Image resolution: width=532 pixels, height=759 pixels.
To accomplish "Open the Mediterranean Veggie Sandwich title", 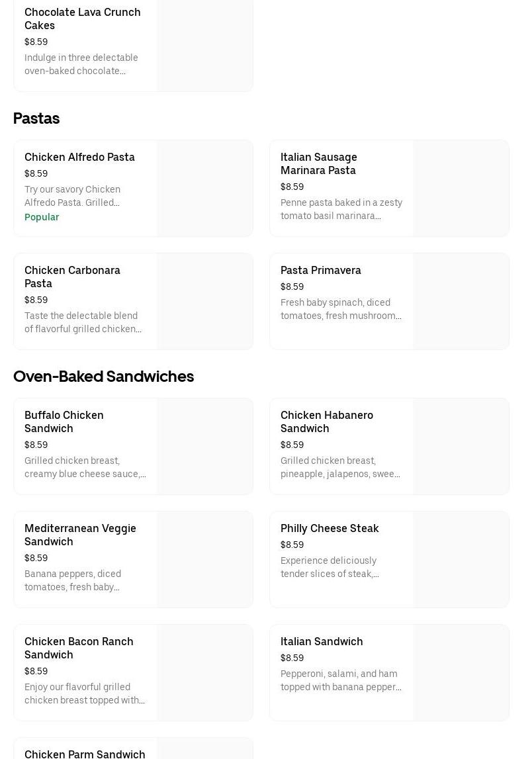I will point(80,535).
